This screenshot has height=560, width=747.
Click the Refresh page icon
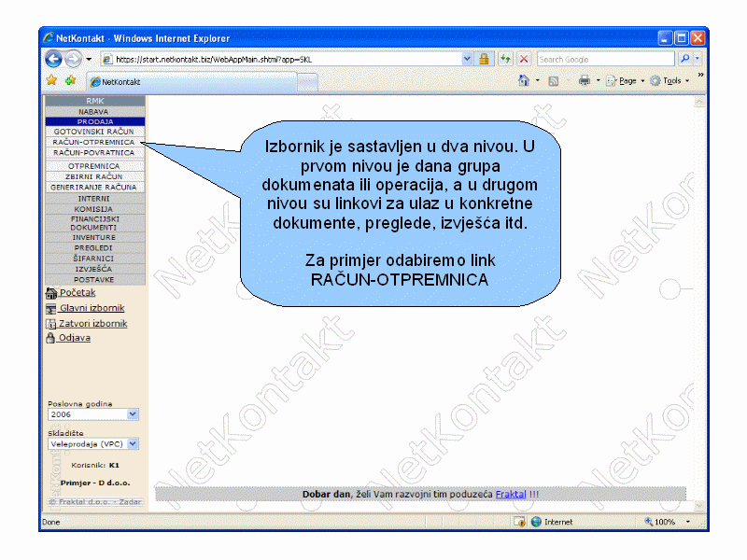pos(505,59)
